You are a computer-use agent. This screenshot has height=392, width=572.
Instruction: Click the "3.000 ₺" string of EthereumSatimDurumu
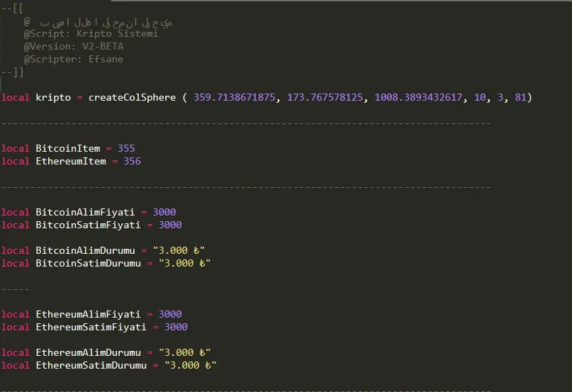point(191,366)
